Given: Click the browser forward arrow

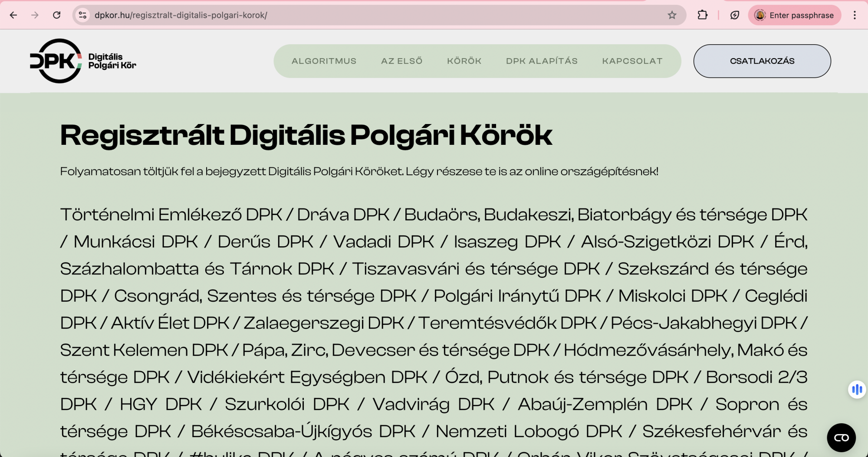Looking at the screenshot, I should point(35,15).
